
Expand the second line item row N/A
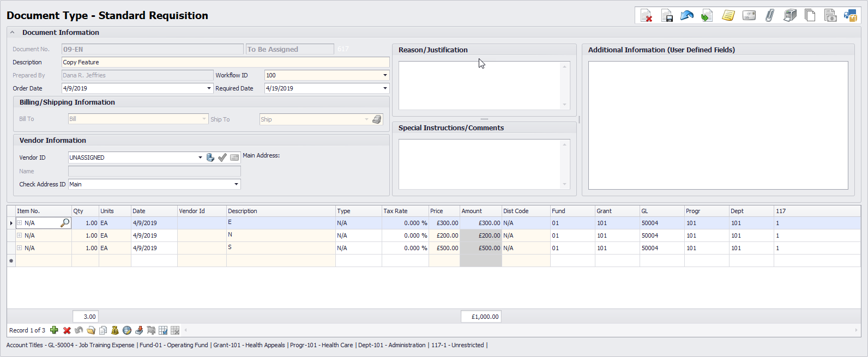pos(19,235)
